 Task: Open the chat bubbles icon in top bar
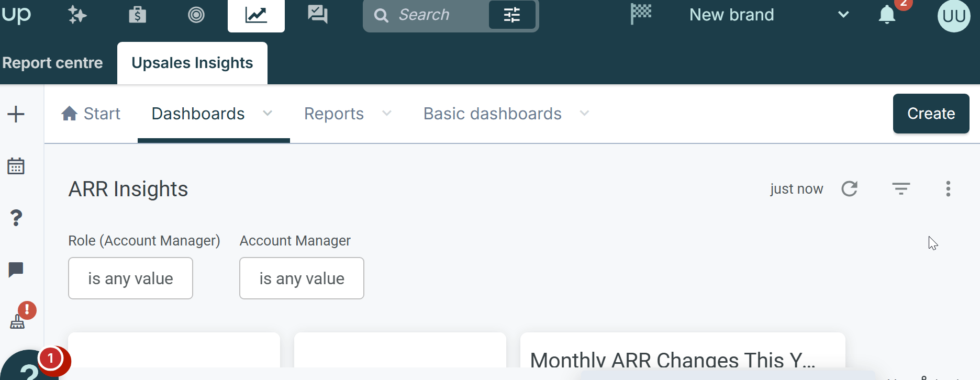click(317, 15)
